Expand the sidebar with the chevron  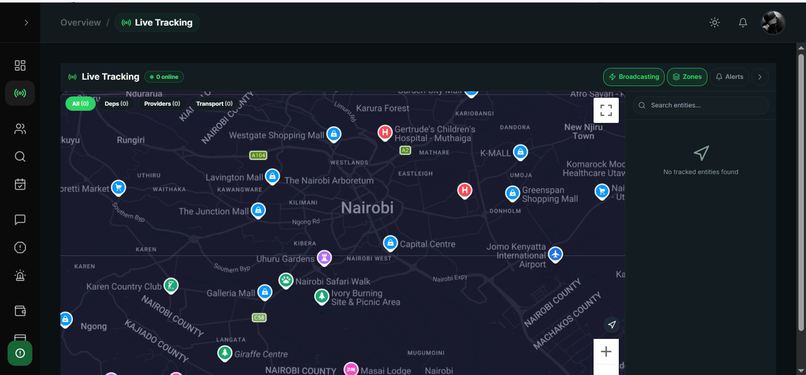point(26,23)
